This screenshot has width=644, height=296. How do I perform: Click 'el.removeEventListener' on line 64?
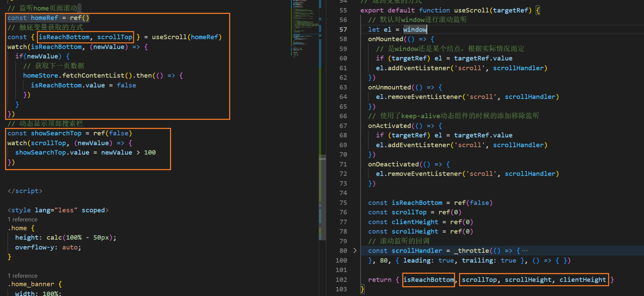(419, 97)
